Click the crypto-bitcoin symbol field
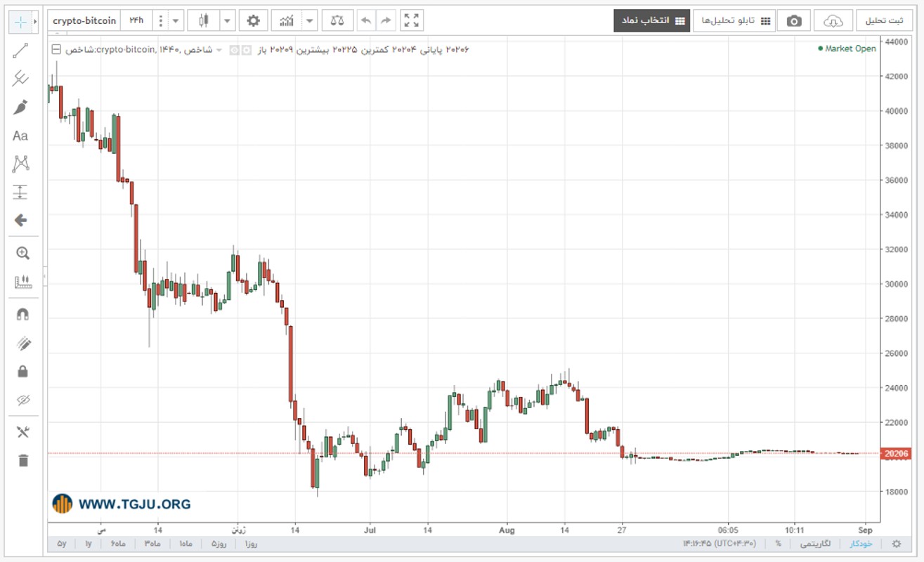This screenshot has width=924, height=562. coord(84,21)
